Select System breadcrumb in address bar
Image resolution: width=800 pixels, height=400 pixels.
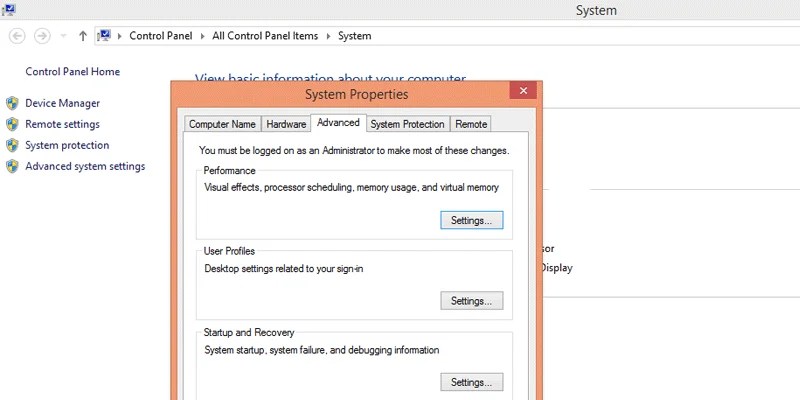point(355,36)
